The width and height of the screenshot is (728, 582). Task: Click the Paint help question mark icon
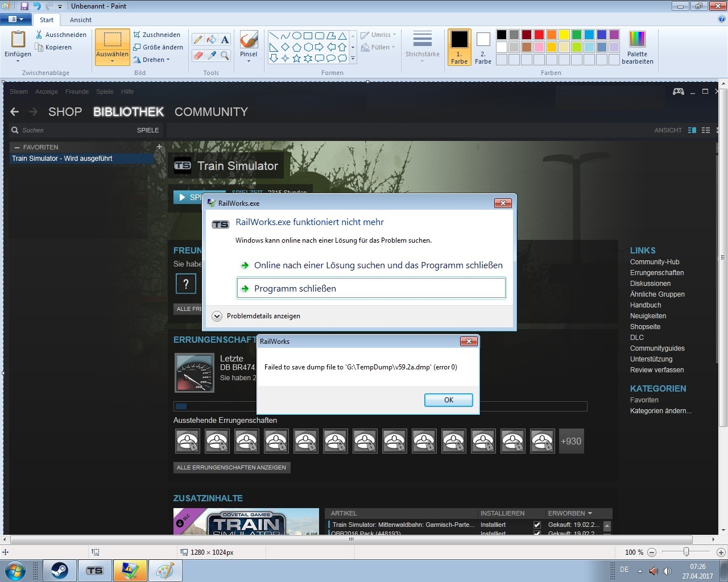[721, 19]
